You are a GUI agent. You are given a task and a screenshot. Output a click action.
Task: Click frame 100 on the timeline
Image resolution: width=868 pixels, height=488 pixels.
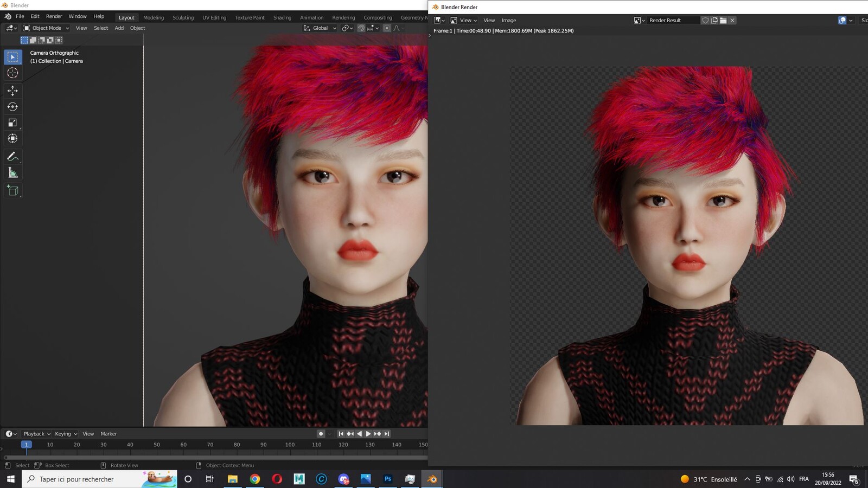point(290,445)
